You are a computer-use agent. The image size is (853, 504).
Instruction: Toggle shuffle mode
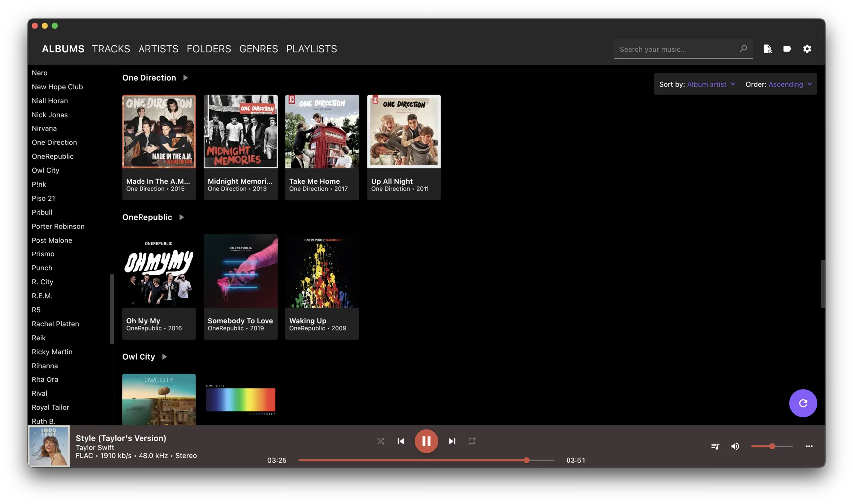(381, 441)
